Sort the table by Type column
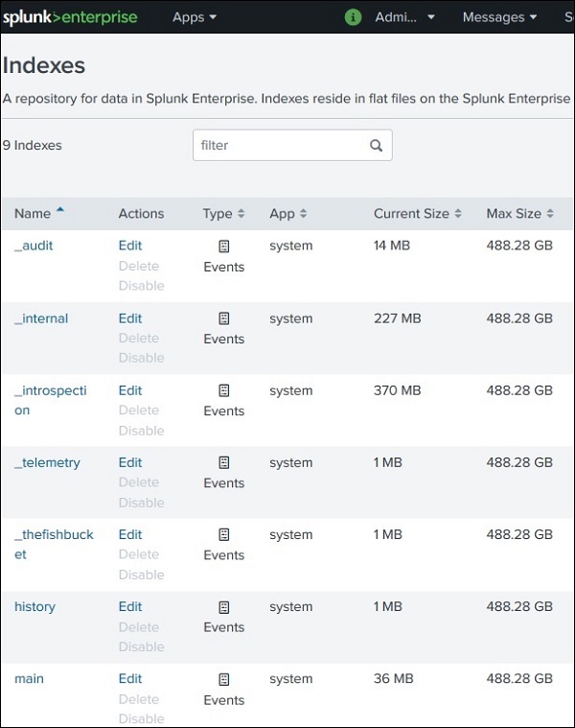The image size is (575, 728). click(223, 214)
